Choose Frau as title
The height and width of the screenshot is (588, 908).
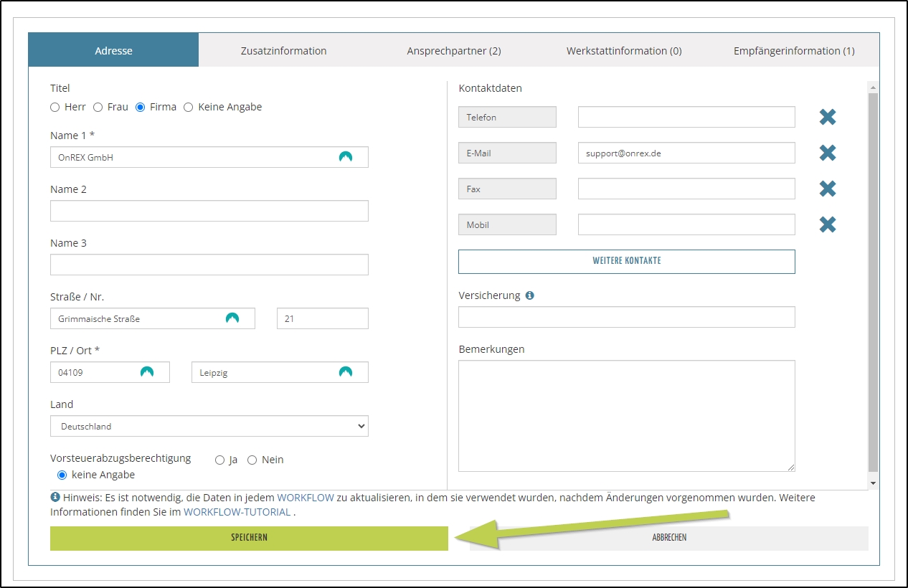(x=98, y=108)
